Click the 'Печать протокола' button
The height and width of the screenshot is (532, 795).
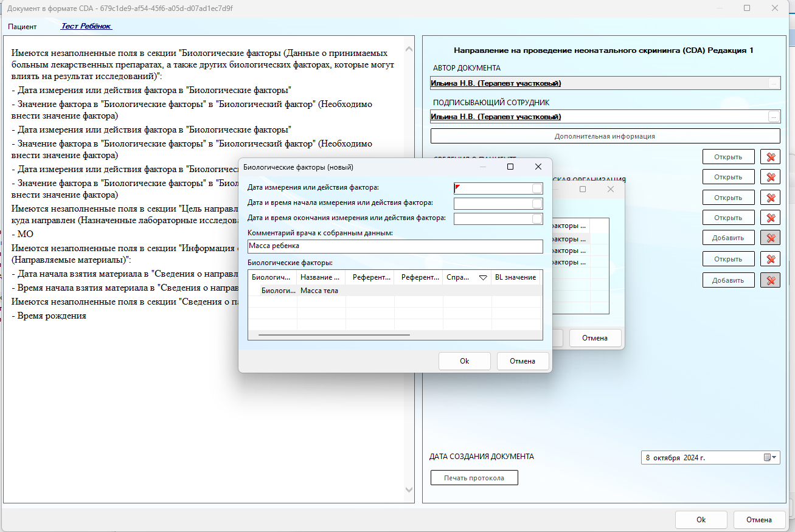click(x=474, y=478)
